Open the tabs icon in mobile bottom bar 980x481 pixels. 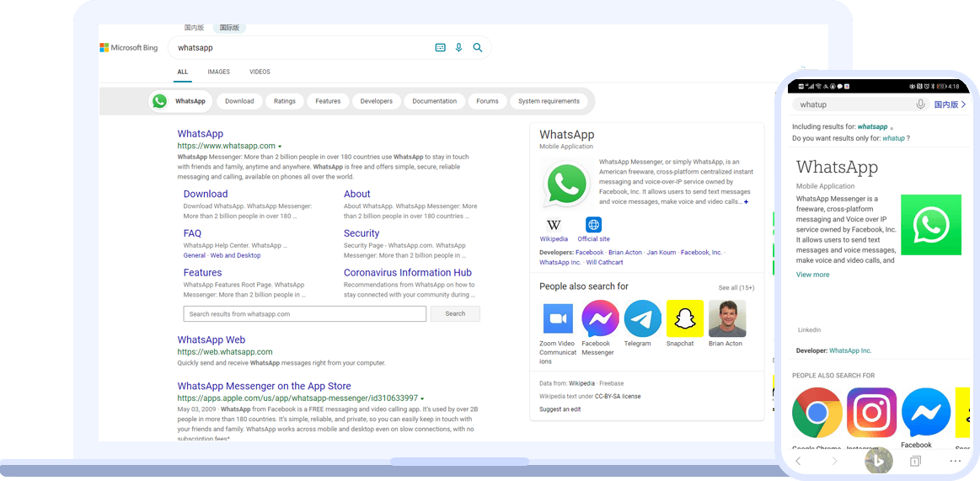pos(914,462)
